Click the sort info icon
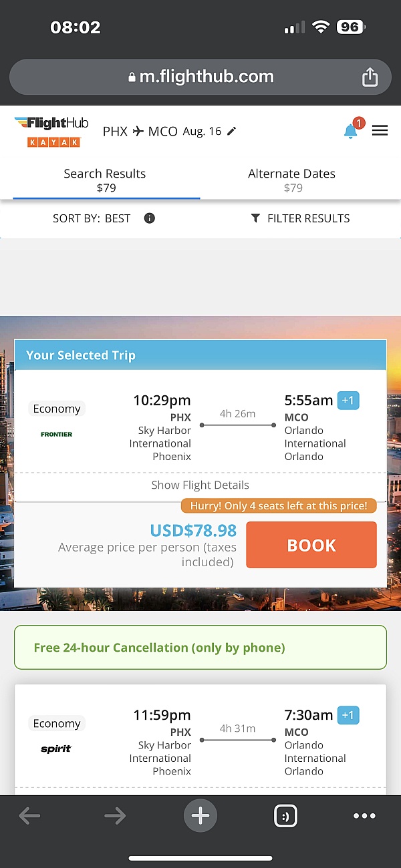This screenshot has height=868, width=401. pos(150,218)
